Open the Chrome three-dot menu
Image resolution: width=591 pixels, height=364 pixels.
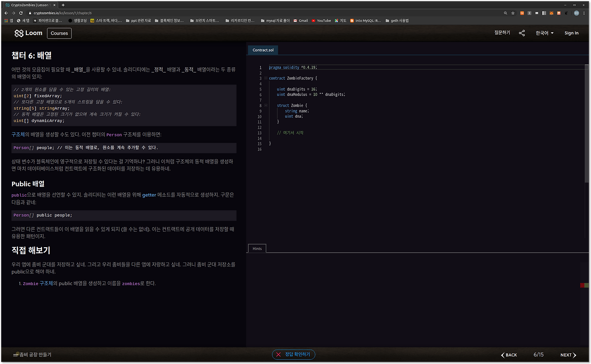coord(585,13)
